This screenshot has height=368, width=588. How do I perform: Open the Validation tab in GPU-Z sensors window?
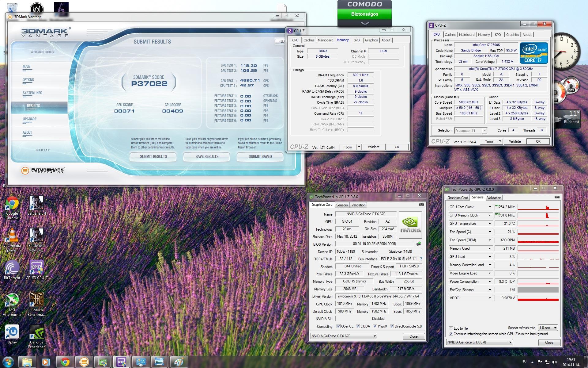pyautogui.click(x=494, y=198)
